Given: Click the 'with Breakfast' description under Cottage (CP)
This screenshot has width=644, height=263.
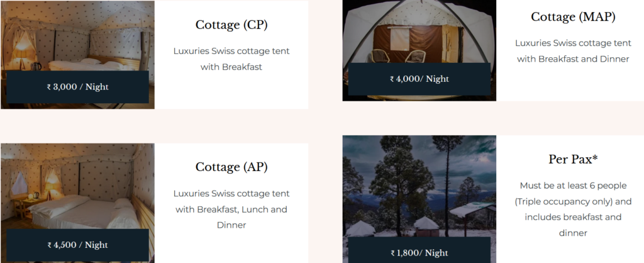Looking at the screenshot, I should (231, 67).
